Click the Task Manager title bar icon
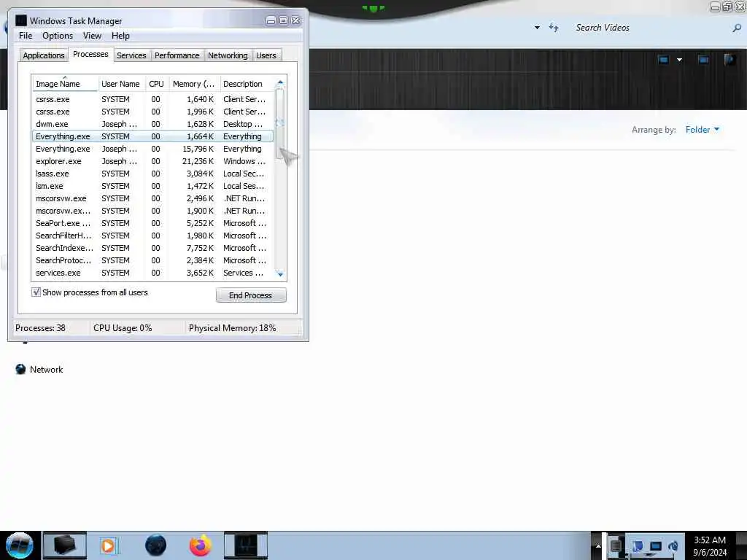Image resolution: width=747 pixels, height=560 pixels. [21, 20]
